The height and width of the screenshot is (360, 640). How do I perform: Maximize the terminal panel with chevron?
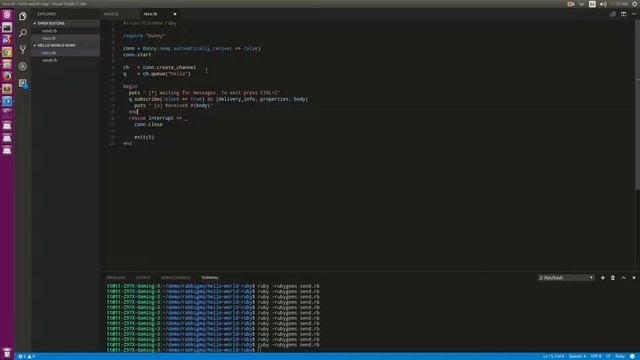coord(623,278)
